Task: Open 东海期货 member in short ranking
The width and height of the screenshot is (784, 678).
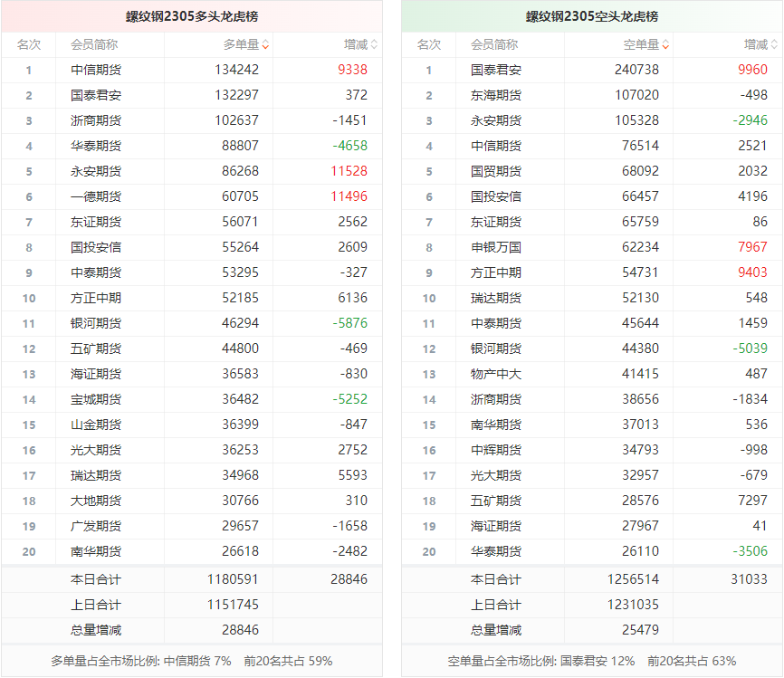Action: pyautogui.click(x=496, y=95)
